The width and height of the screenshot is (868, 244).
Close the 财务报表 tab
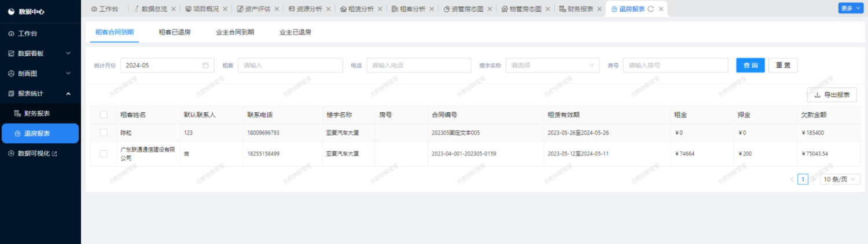click(599, 9)
